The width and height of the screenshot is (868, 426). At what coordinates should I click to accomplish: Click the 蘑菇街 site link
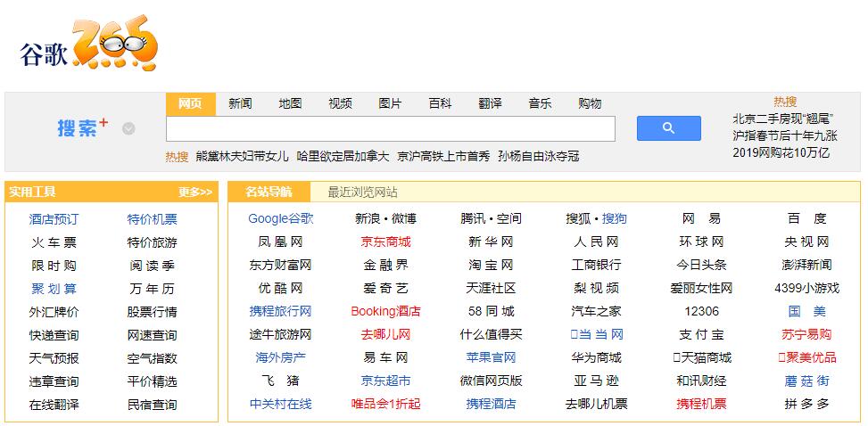[x=807, y=381]
